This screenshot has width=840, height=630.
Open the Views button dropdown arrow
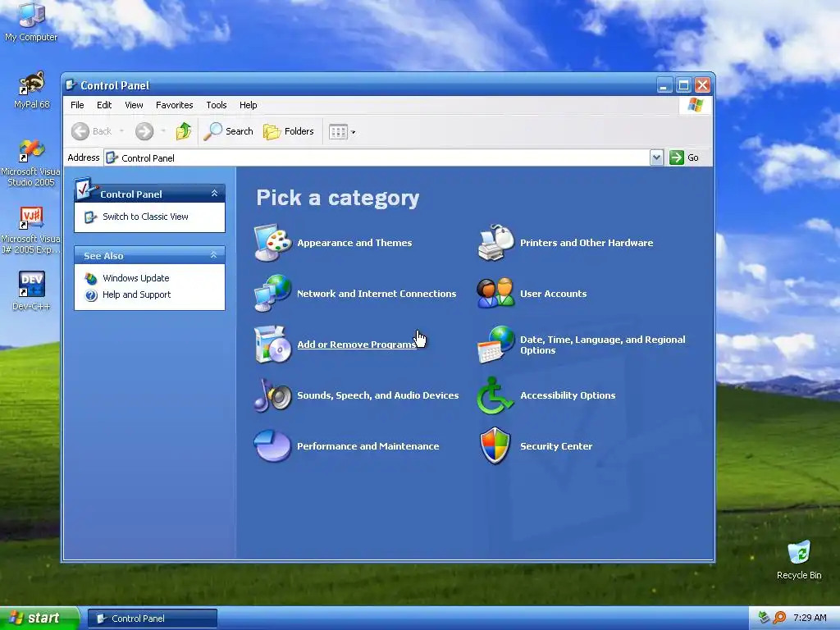[x=353, y=132]
